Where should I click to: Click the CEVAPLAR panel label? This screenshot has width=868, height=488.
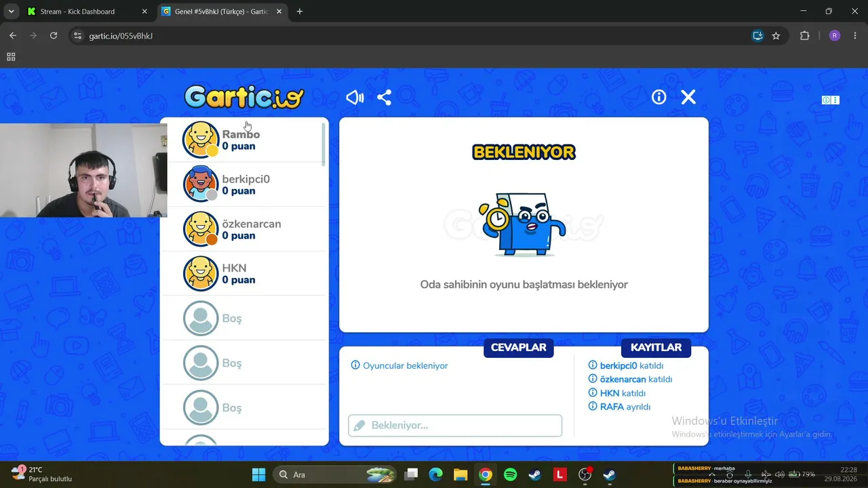click(519, 348)
